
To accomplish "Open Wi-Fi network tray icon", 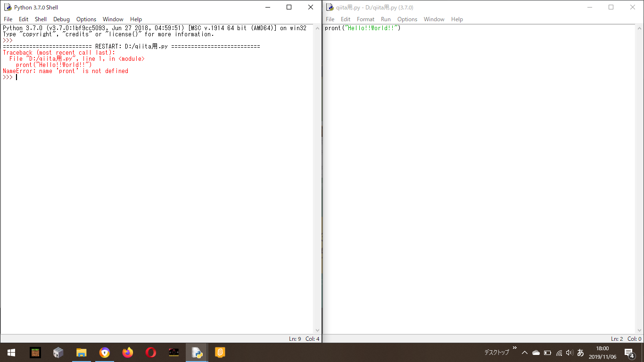I will [x=559, y=353].
